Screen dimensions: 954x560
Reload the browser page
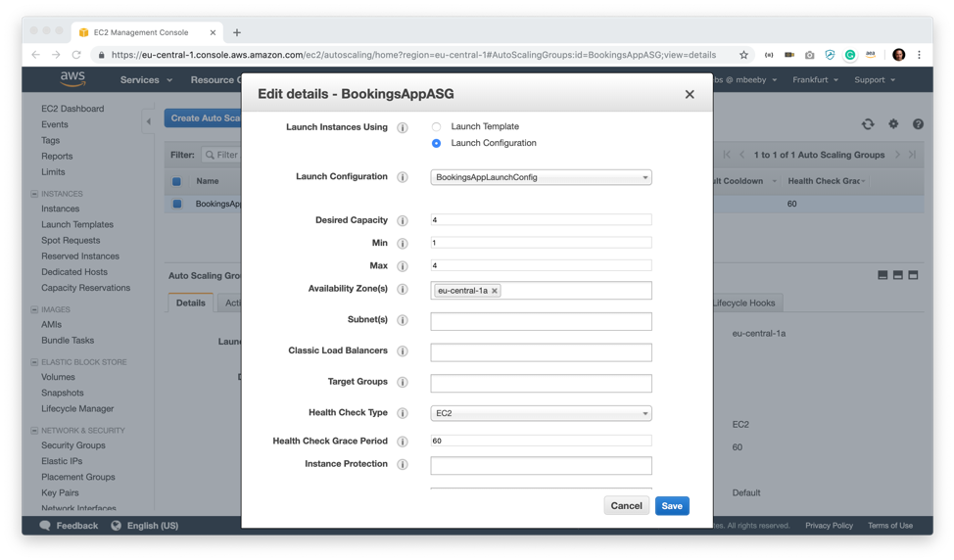click(x=76, y=55)
